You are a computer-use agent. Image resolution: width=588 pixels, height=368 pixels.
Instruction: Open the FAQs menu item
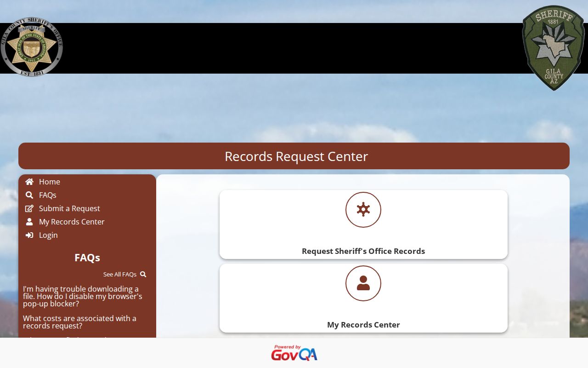click(48, 195)
